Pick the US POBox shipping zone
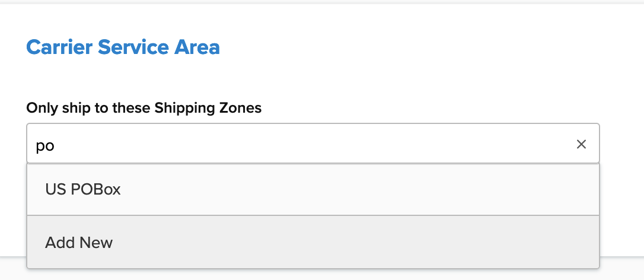The image size is (644, 280). (83, 189)
